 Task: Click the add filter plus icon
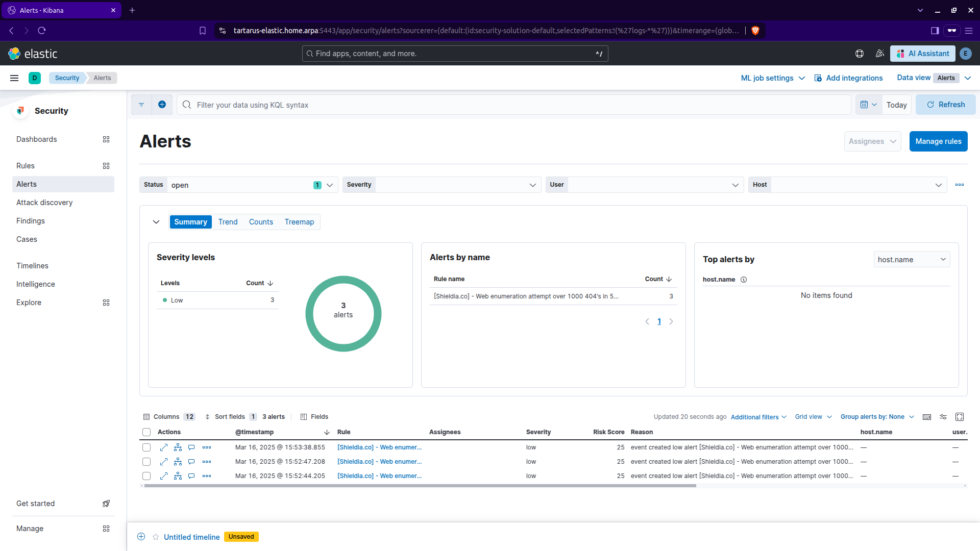click(162, 105)
